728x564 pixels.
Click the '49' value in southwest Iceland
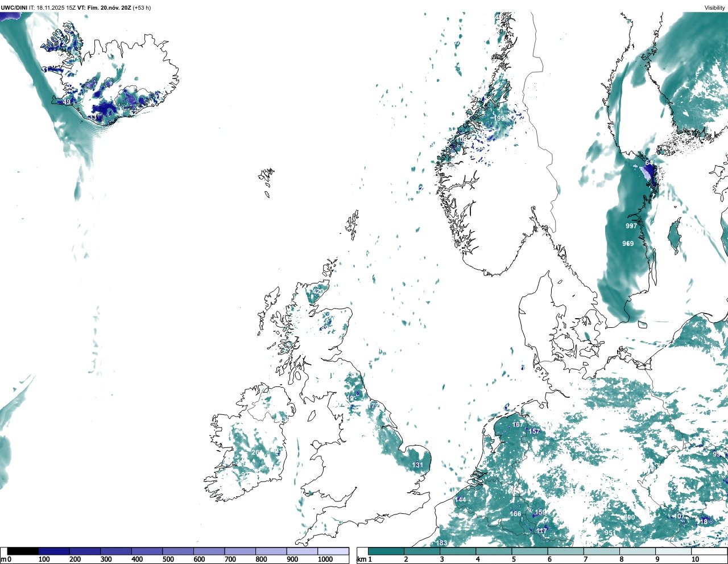coord(67,102)
